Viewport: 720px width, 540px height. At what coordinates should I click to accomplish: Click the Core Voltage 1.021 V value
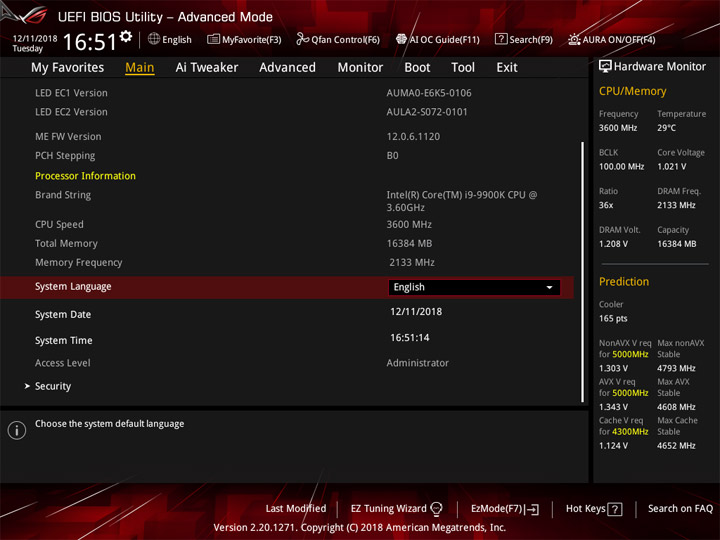(x=671, y=167)
